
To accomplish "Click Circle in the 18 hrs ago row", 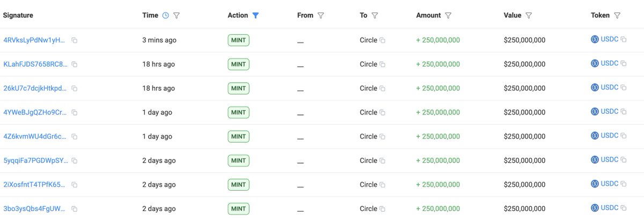I will point(368,64).
